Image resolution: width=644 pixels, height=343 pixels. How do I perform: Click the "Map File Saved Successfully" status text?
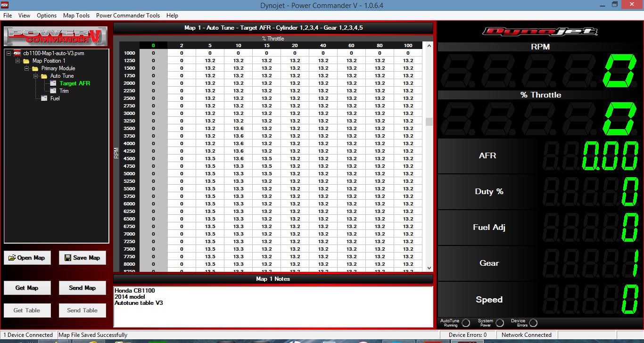pos(93,335)
